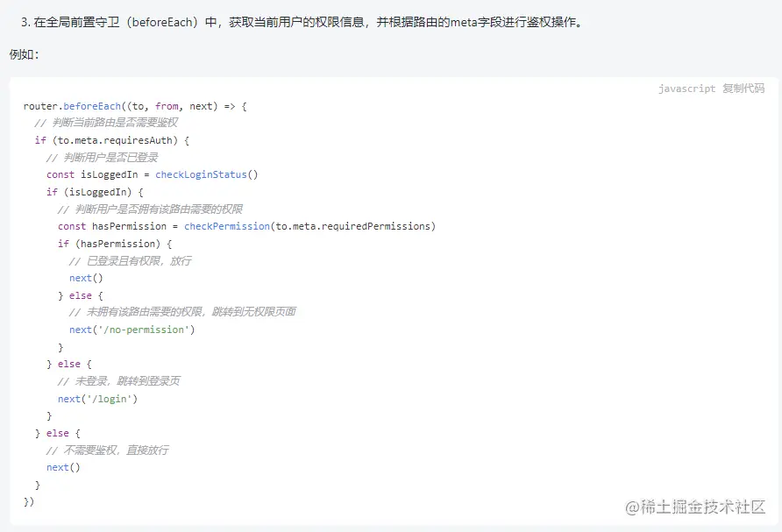
Task: Click the closing }) code line
Action: click(x=29, y=501)
